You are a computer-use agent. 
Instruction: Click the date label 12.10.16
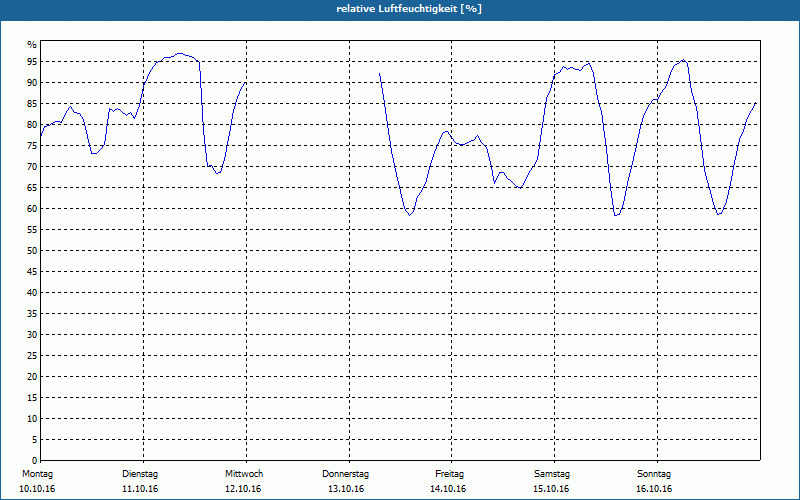243,489
